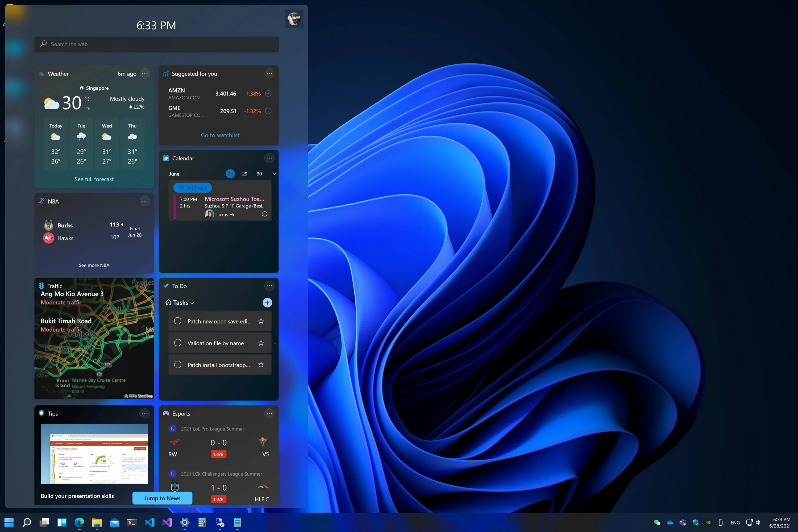
Task: Toggle checkbox for Validation file by name task
Action: [x=177, y=343]
